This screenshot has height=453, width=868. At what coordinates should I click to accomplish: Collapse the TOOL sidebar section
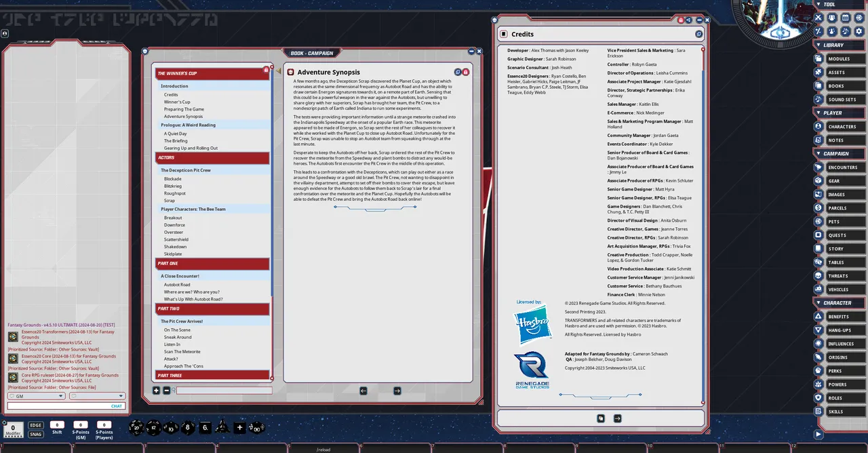click(839, 4)
